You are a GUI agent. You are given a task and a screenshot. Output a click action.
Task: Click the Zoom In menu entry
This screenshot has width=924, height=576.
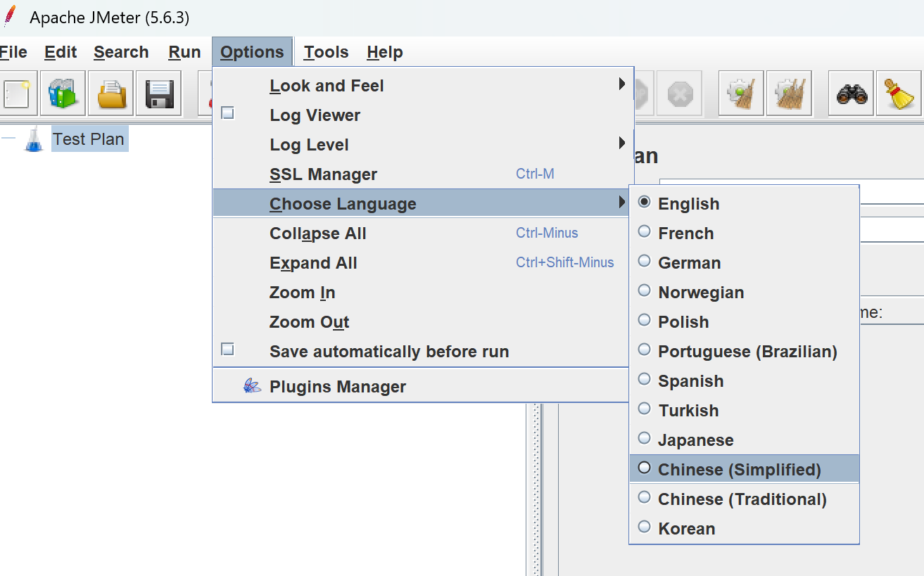click(x=421, y=293)
